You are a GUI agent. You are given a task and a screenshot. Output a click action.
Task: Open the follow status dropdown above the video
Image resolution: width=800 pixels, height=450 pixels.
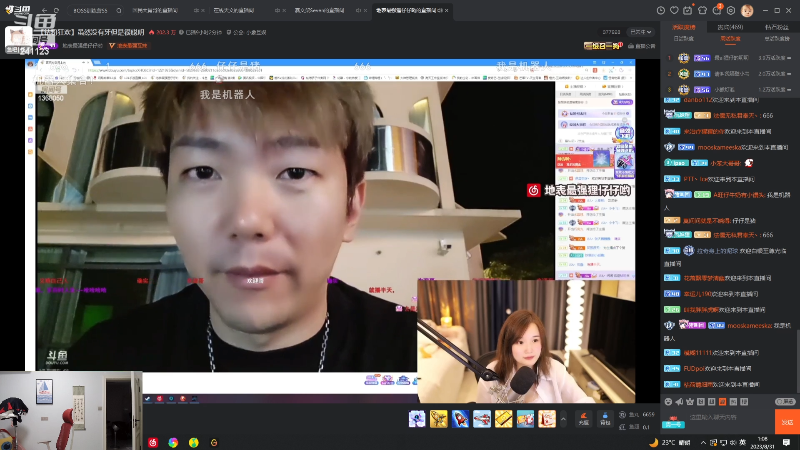(641, 32)
